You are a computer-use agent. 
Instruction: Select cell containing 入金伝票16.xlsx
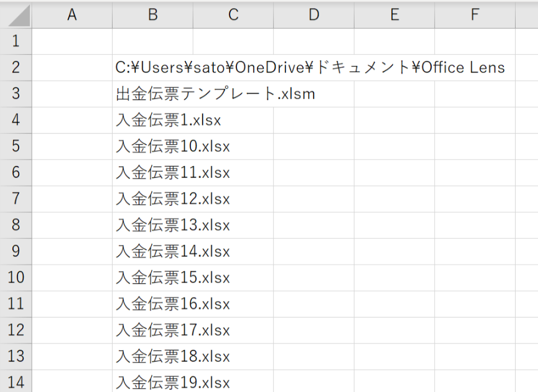tap(152, 304)
